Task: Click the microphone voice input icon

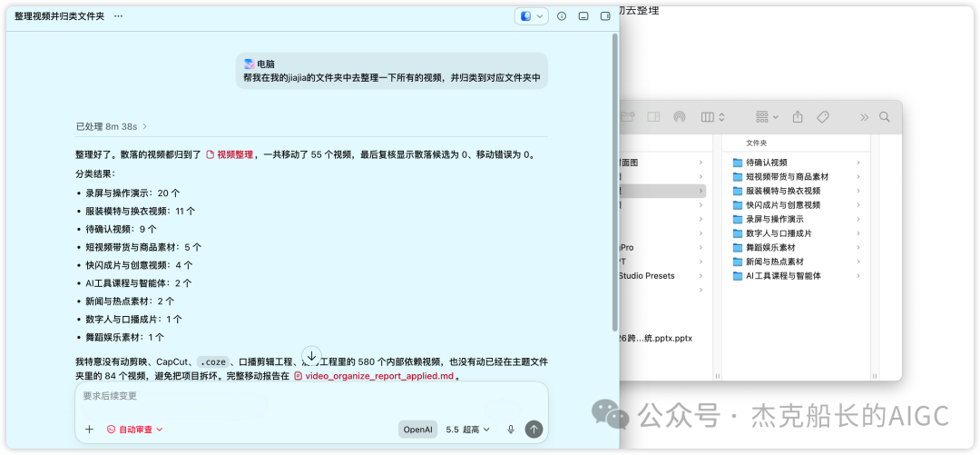Action: [x=511, y=430]
